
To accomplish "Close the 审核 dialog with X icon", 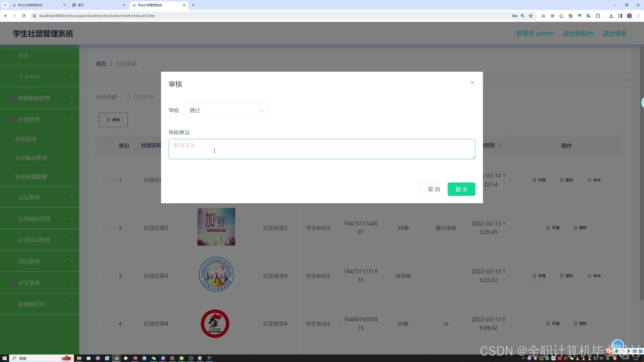I will [472, 82].
